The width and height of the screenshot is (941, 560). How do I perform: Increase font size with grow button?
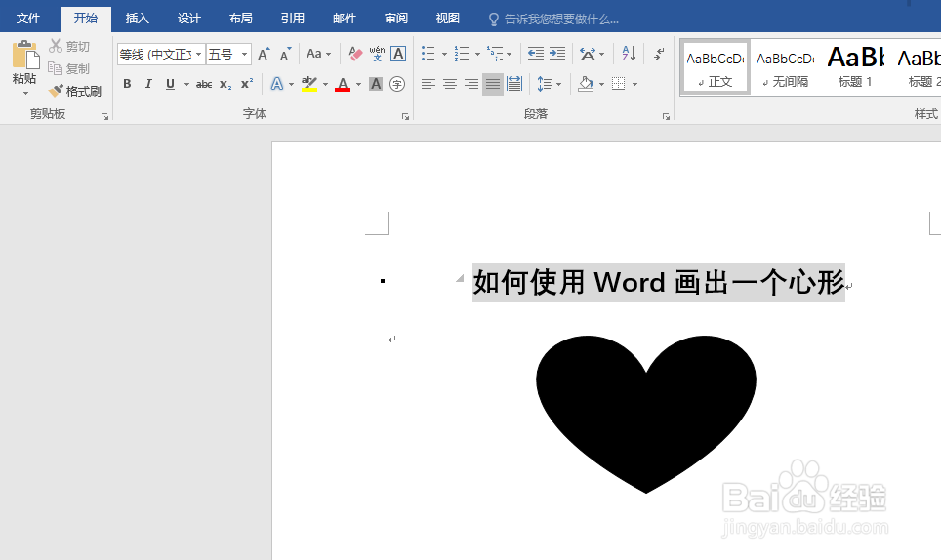tap(264, 54)
